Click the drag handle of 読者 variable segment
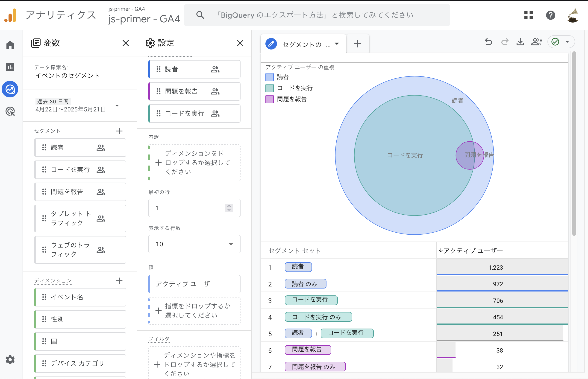 point(44,147)
